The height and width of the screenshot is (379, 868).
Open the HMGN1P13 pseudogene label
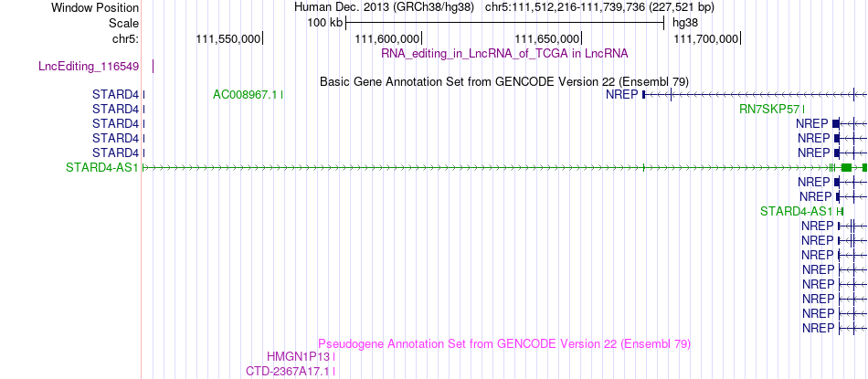[299, 356]
